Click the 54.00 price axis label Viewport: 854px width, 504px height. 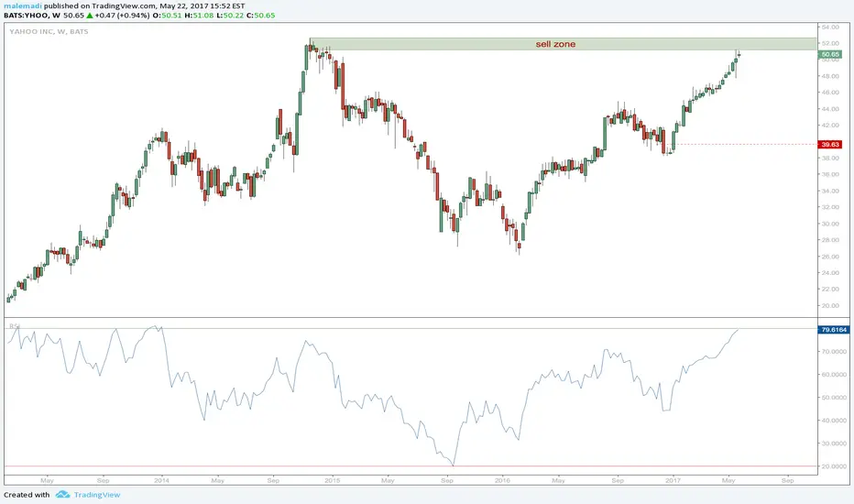tap(830, 27)
